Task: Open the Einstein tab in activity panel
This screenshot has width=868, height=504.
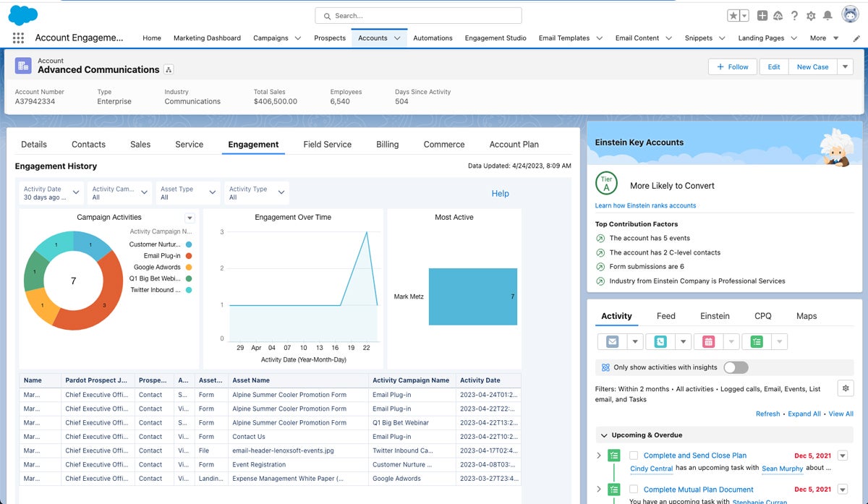Action: (x=715, y=316)
